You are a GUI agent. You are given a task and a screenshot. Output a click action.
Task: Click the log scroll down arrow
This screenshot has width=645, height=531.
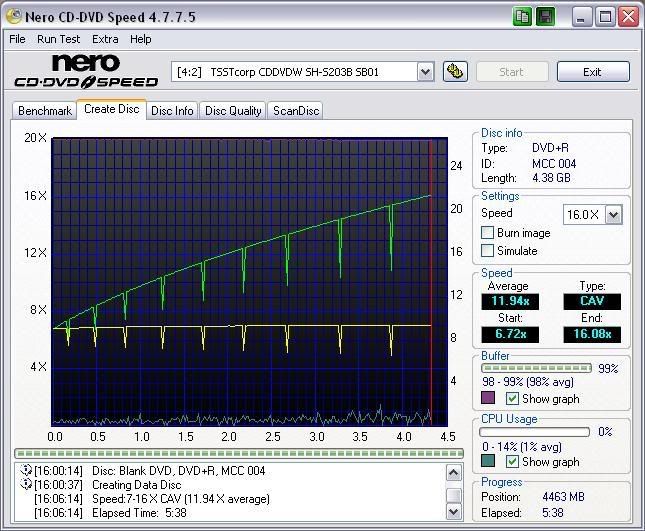click(x=453, y=512)
